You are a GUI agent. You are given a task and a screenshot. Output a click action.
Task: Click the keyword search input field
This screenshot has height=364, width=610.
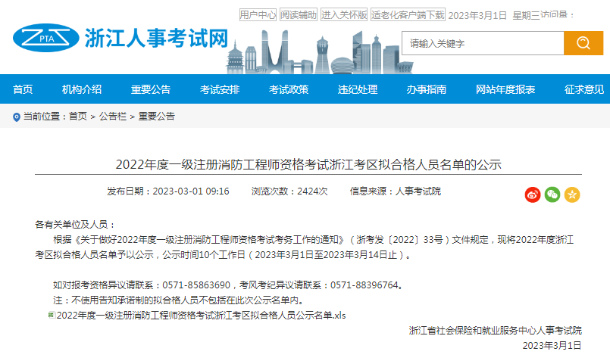(x=483, y=43)
